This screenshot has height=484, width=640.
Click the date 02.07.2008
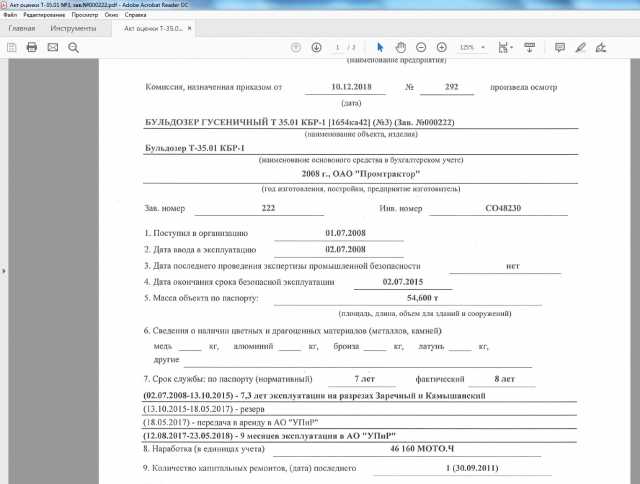coord(345,249)
